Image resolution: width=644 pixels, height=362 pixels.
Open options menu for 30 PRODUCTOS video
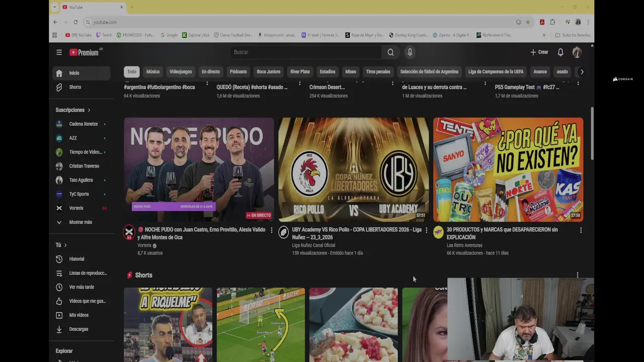pos(581,230)
